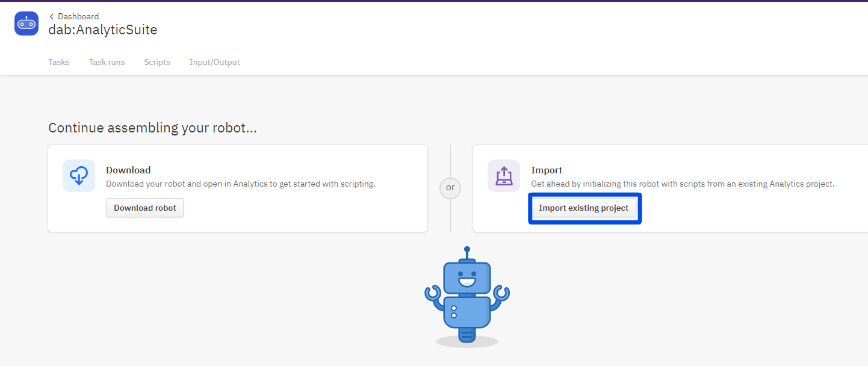Click the robot illustration's antenna
The height and width of the screenshot is (366, 868).
pyautogui.click(x=467, y=252)
